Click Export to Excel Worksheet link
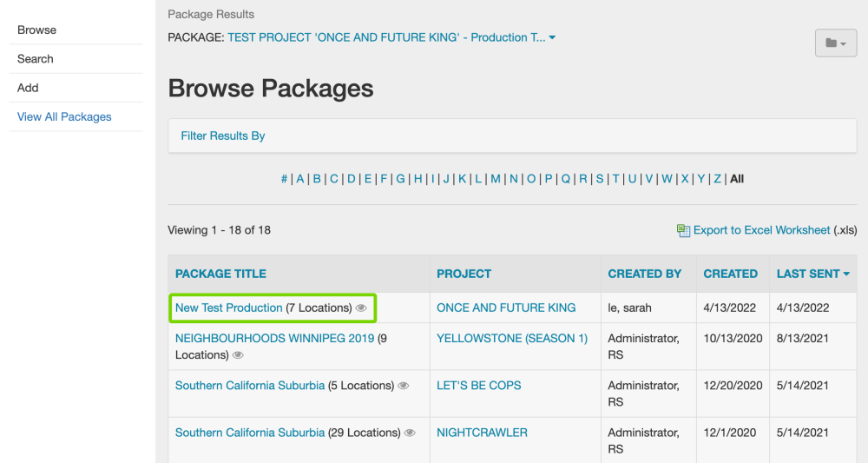This screenshot has height=463, width=868. click(x=761, y=230)
